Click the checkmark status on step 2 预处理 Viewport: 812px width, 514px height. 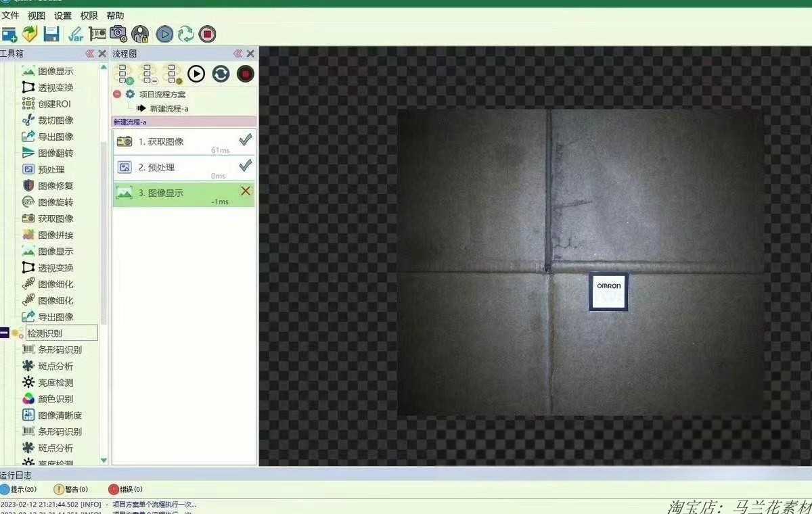pos(246,165)
